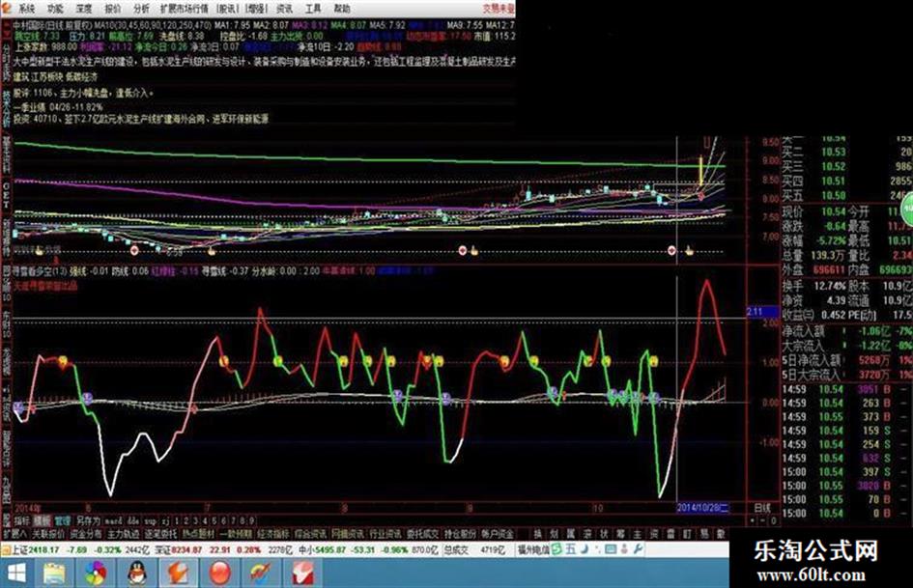
Task: Open the 综合资讯 bottom tab
Action: point(311,533)
